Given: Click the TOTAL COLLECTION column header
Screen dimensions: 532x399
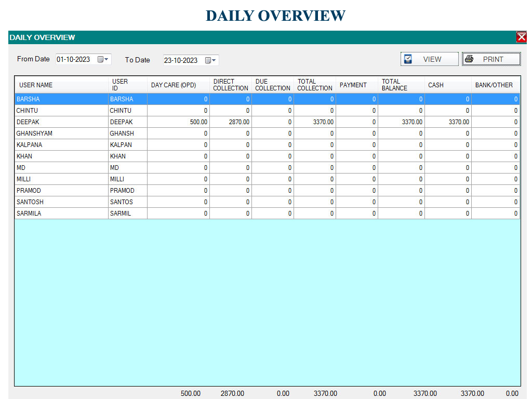Looking at the screenshot, I should pos(314,85).
